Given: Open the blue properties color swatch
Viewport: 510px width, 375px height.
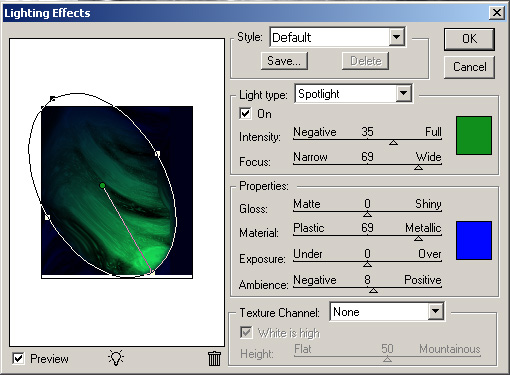Looking at the screenshot, I should point(474,240).
